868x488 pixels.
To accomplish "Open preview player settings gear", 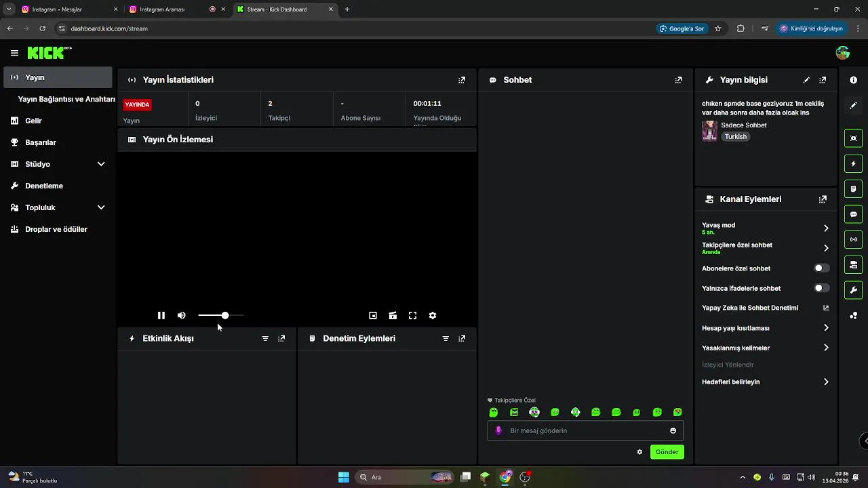I will (x=433, y=315).
